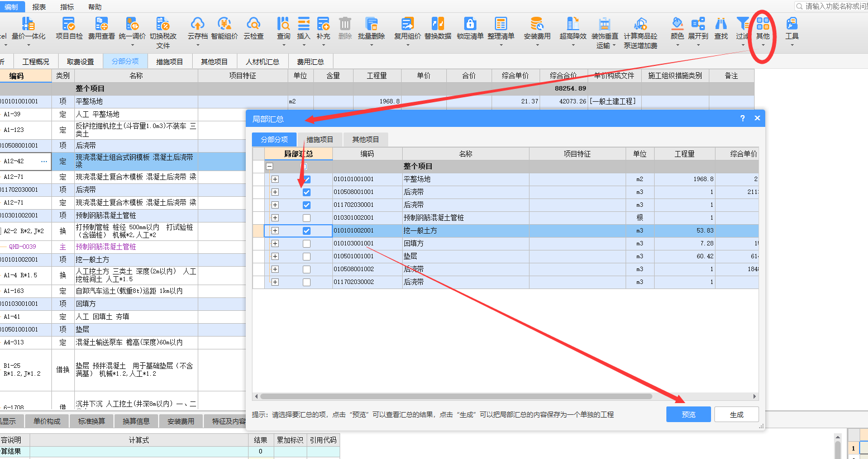Check row 010103001001 回填方

[307, 244]
